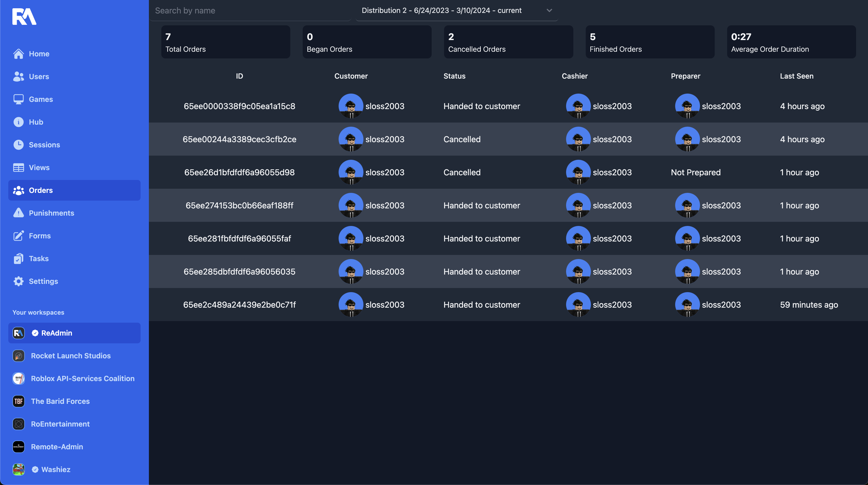Go to the Users page
868x485 pixels.
(x=39, y=77)
